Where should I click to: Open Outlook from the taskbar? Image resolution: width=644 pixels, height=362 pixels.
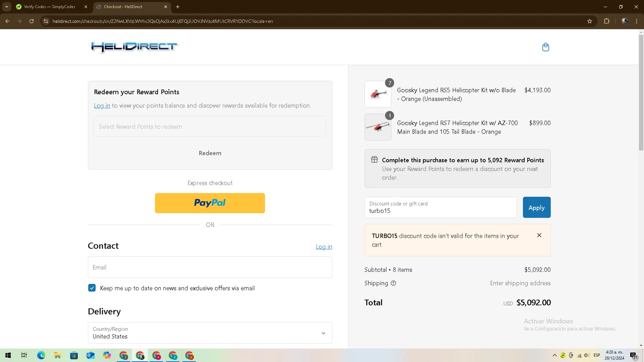coord(90,356)
